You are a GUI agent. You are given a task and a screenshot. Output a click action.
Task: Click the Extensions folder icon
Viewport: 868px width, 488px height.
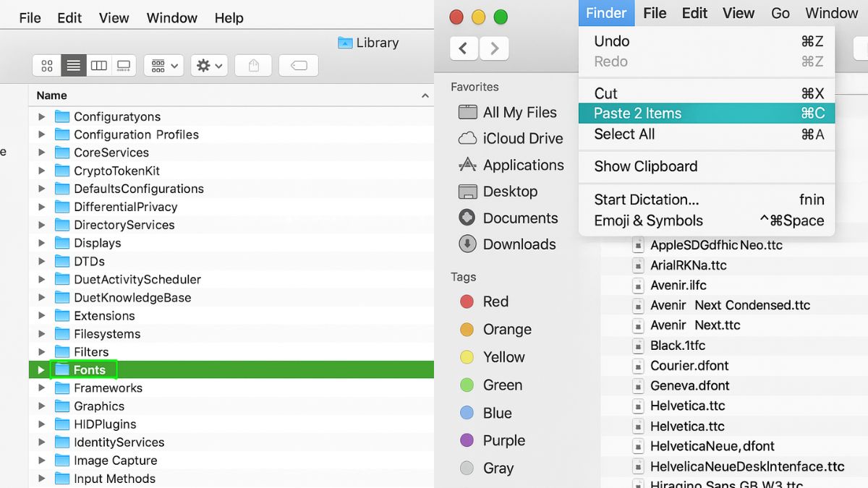[62, 315]
